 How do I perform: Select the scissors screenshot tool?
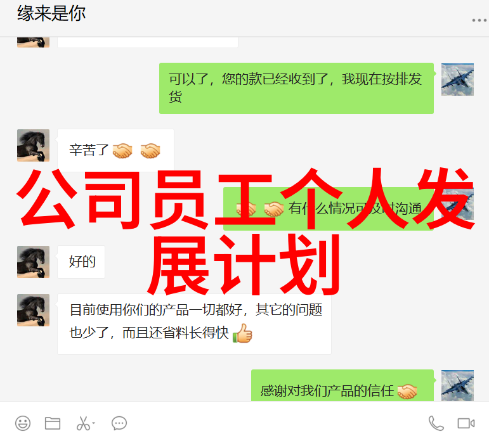coord(83,423)
